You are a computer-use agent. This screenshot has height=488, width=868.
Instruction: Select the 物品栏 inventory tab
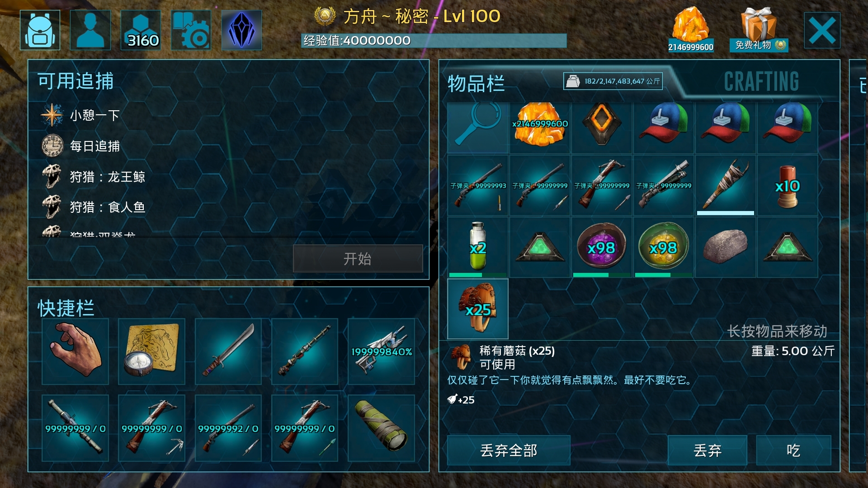point(476,84)
